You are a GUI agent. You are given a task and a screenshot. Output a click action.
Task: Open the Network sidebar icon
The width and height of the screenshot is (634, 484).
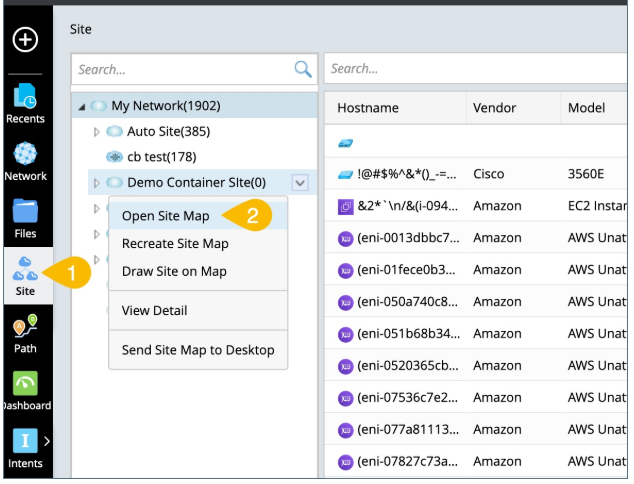25,160
